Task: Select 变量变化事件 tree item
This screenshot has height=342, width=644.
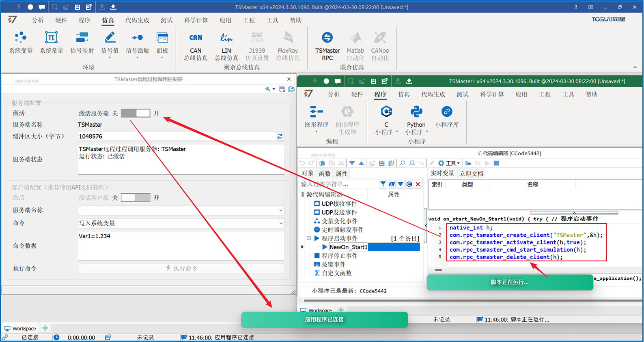Action: [x=339, y=221]
